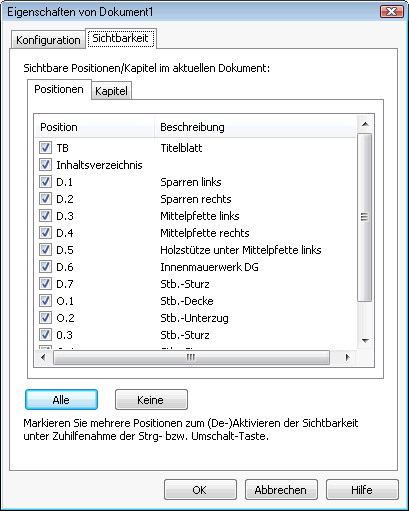Screen dimensions: 409x511
Task: Click the list's scroll up arrow
Action: point(365,124)
